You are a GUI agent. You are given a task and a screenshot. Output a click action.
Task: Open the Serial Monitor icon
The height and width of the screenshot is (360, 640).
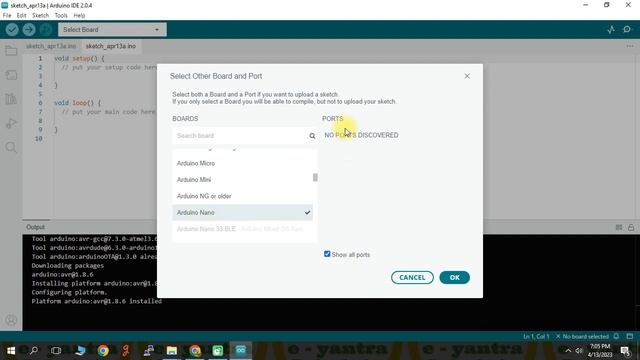(627, 29)
